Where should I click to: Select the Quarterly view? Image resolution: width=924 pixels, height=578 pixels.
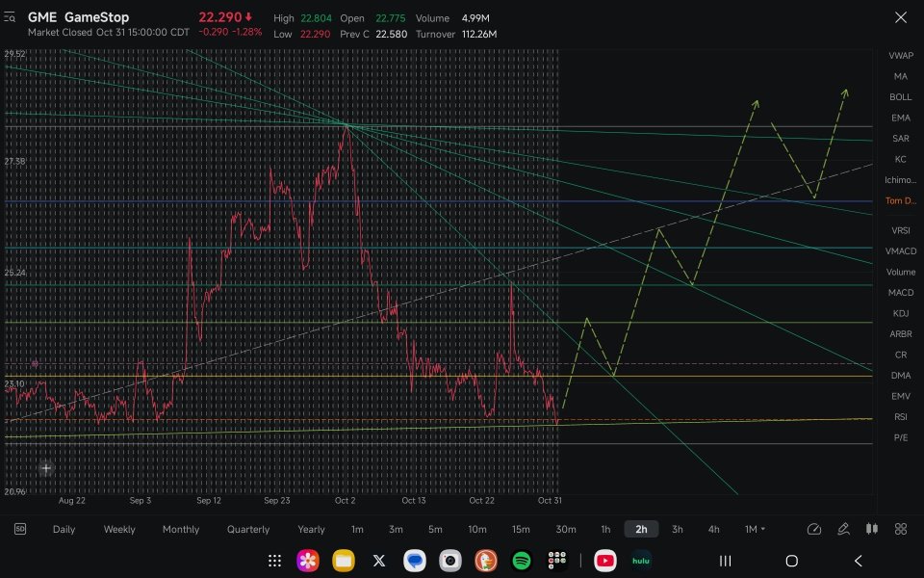tap(248, 529)
